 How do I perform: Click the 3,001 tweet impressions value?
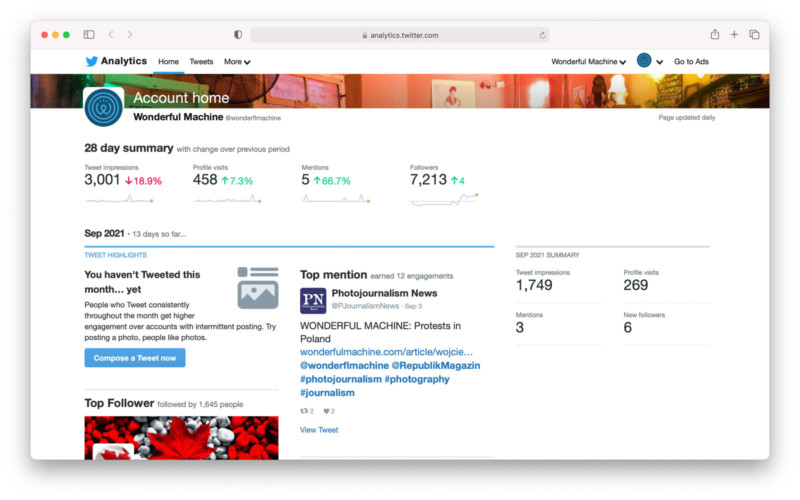coord(102,180)
